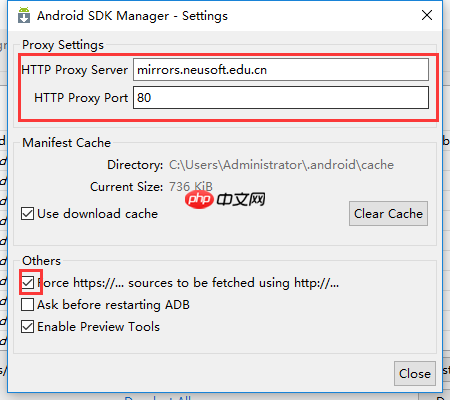
Task: Click the Clear Cache button
Action: pyautogui.click(x=388, y=214)
